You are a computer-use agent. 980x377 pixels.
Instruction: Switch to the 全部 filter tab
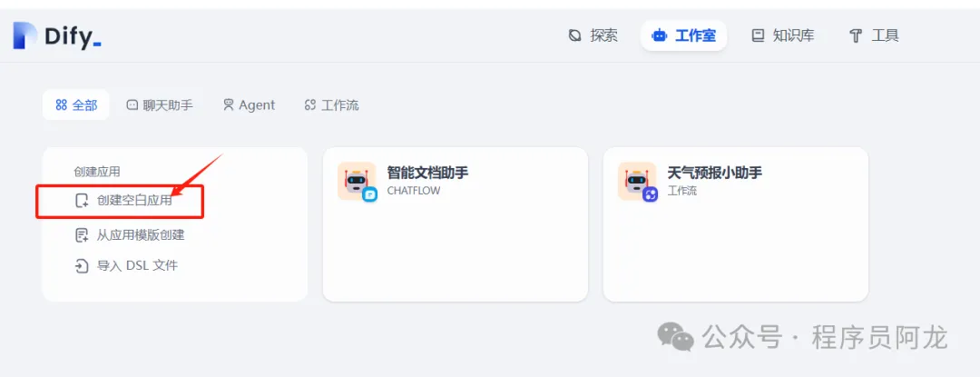click(75, 105)
